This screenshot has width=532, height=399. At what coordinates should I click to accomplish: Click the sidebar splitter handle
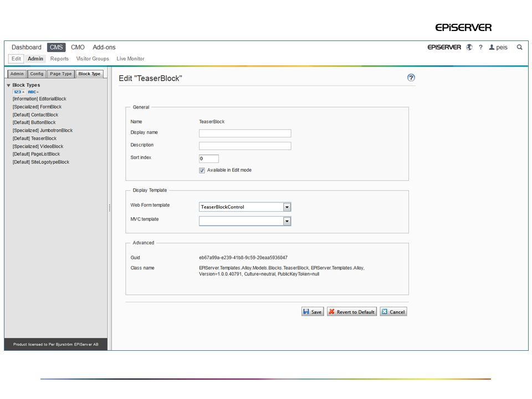coord(110,208)
